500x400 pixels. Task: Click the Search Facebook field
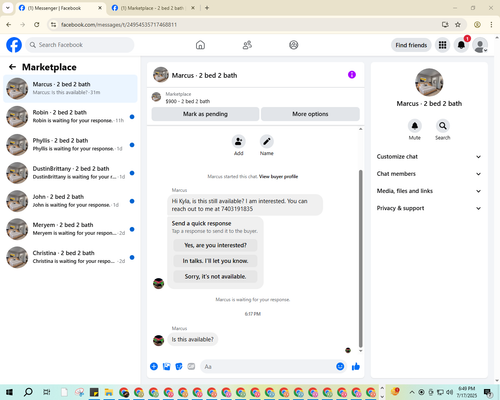pos(80,45)
